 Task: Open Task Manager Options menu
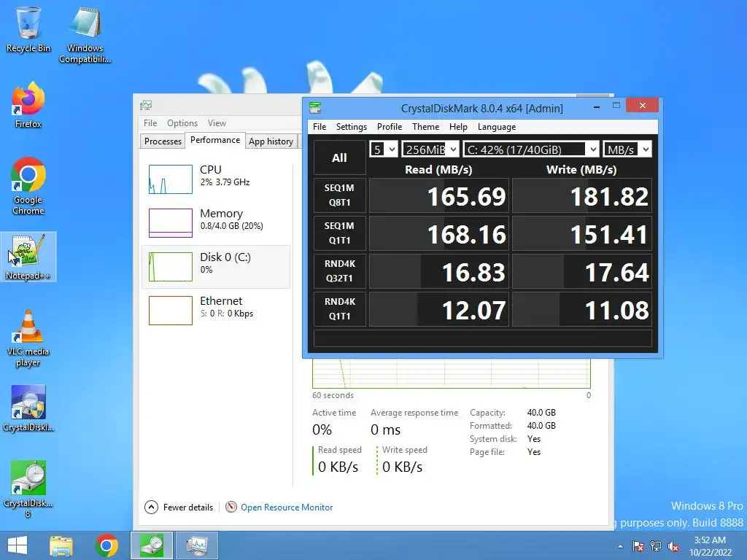182,122
